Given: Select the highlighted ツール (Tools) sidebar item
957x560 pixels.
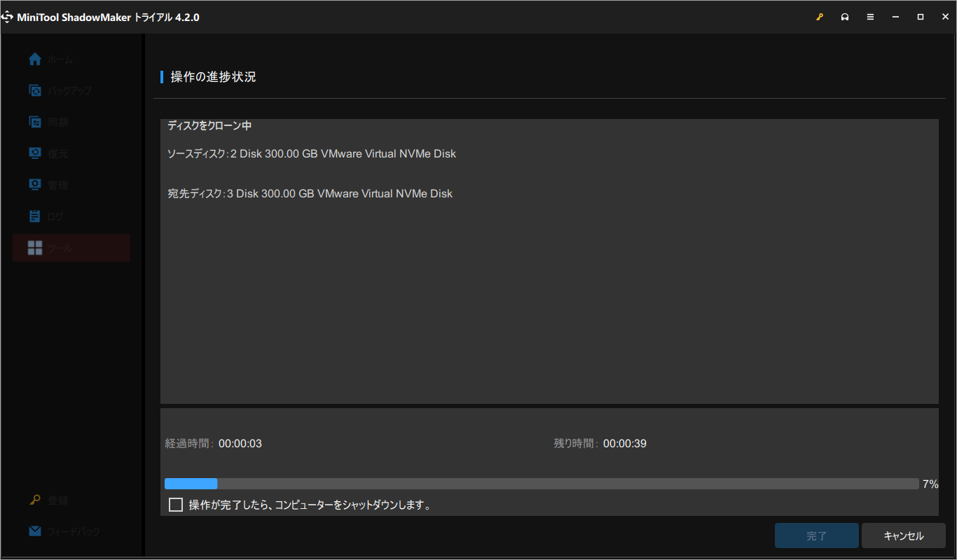Looking at the screenshot, I should click(x=71, y=248).
